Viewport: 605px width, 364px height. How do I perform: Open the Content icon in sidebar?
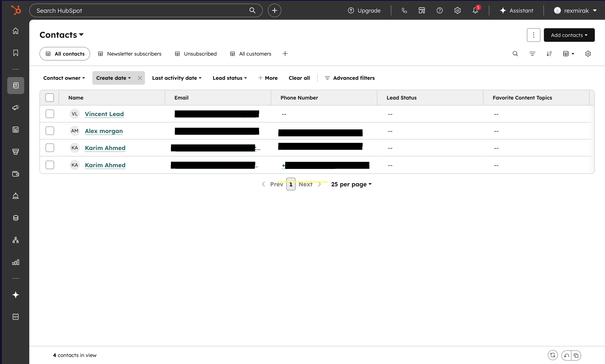click(16, 129)
